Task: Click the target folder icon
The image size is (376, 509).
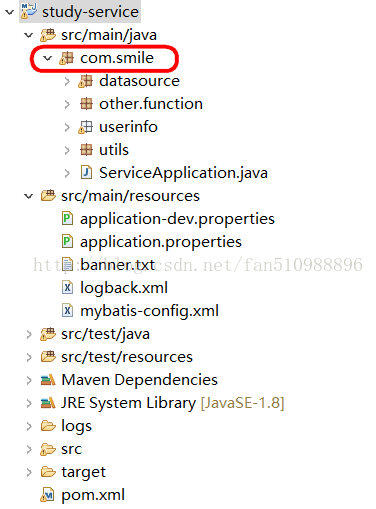Action: pos(48,472)
